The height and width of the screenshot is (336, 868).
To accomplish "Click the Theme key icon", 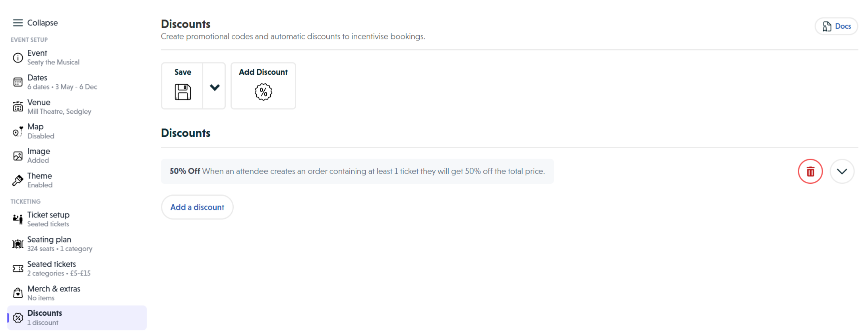I will click(x=17, y=180).
